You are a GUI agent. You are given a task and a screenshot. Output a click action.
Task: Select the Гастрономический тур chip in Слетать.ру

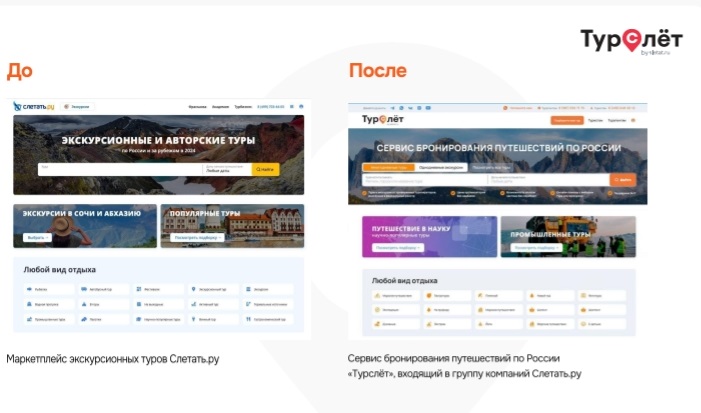268,320
